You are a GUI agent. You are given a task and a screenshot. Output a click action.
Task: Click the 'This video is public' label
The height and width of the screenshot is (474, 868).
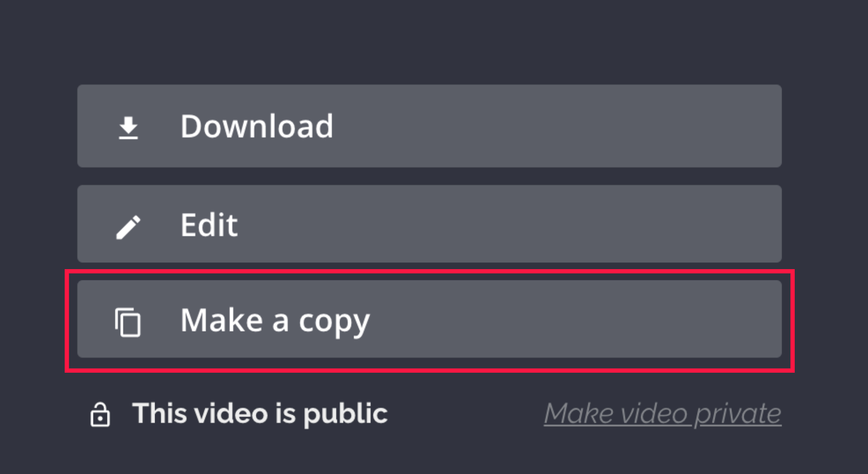pos(260,414)
